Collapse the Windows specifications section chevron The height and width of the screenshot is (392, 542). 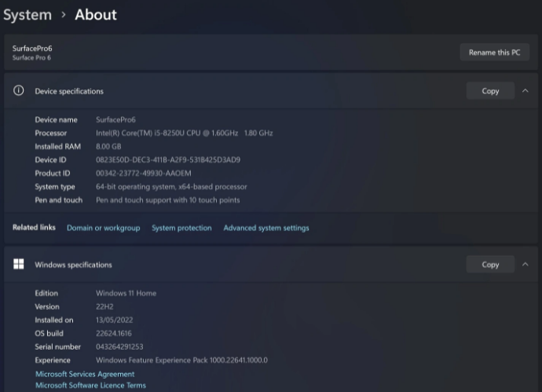point(525,265)
